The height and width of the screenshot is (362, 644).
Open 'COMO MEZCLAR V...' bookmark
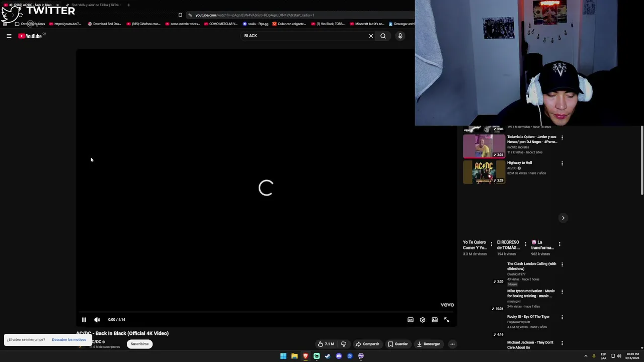click(220, 24)
